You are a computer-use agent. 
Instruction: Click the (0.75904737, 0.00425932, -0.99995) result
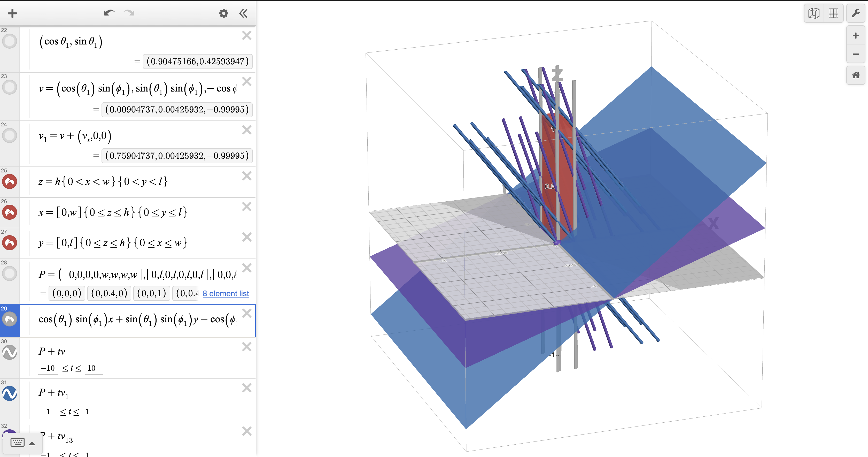pyautogui.click(x=177, y=156)
